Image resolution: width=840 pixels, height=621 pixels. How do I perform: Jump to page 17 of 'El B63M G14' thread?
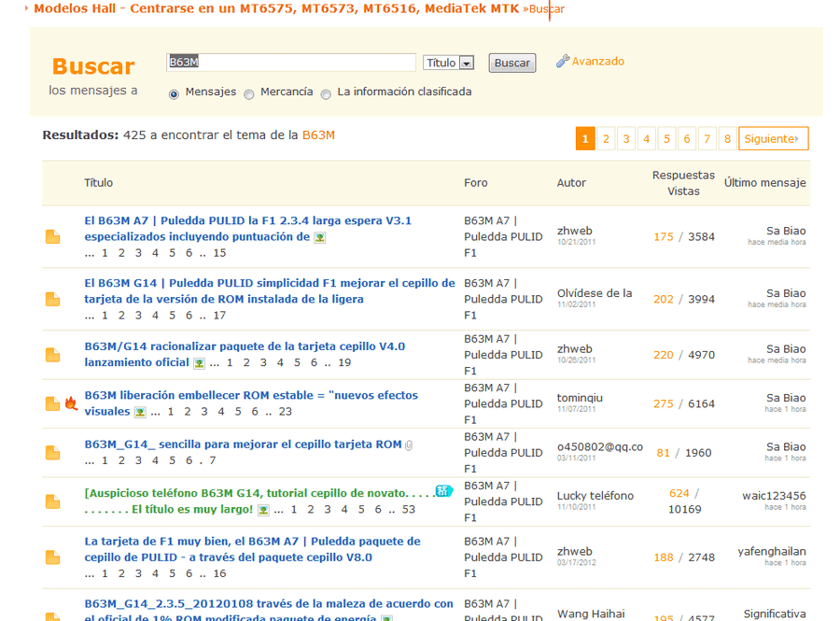click(x=219, y=316)
